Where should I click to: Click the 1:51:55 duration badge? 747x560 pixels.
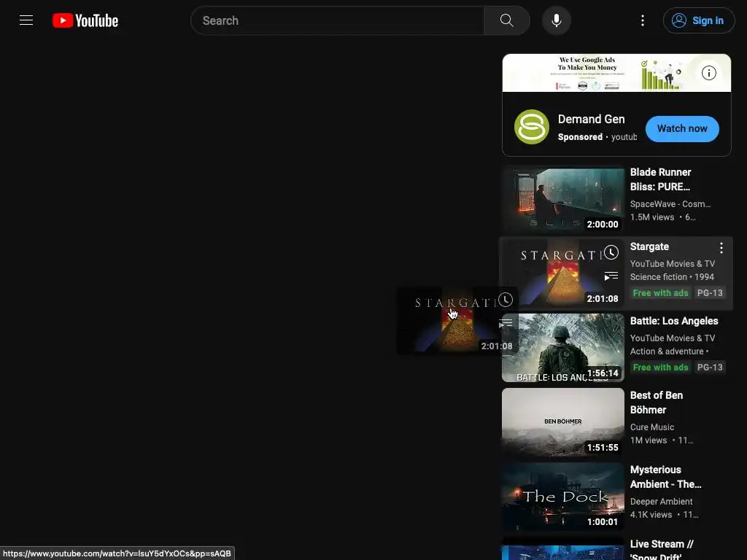click(602, 448)
